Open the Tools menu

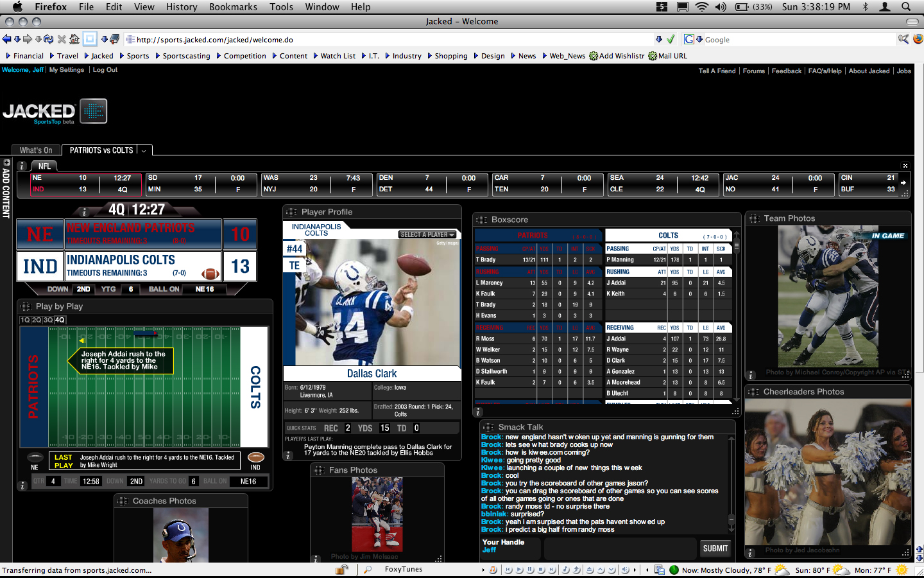coord(281,6)
